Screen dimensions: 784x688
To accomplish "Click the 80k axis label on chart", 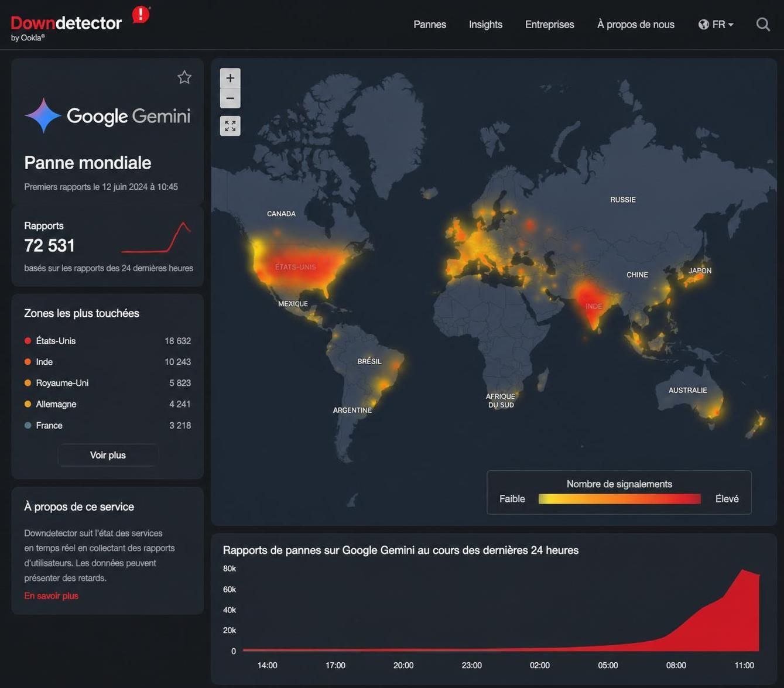I will click(x=230, y=569).
